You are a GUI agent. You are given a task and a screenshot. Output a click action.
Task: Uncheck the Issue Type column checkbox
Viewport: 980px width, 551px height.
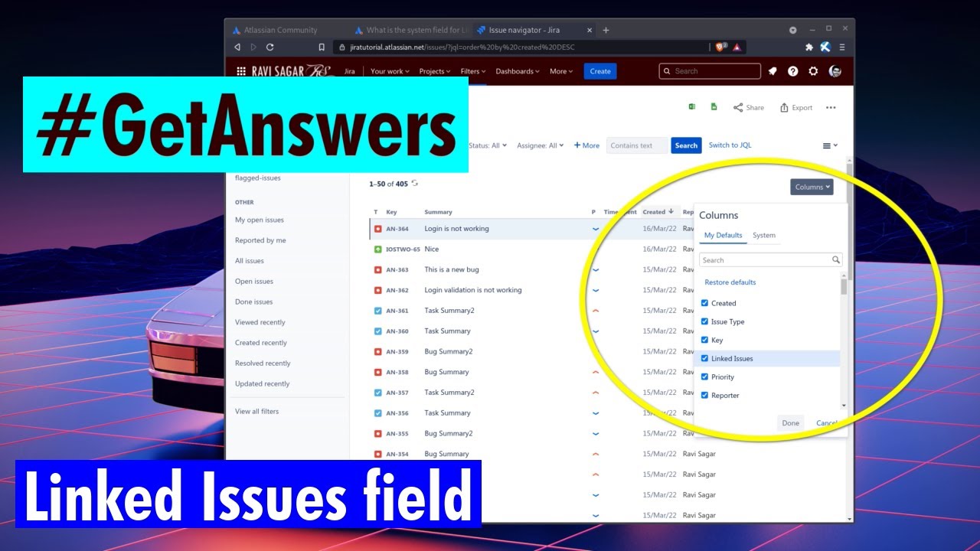(x=705, y=321)
